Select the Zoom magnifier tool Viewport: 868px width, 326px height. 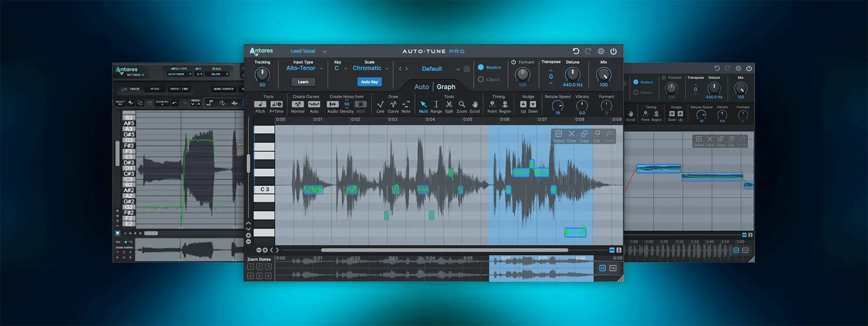462,104
